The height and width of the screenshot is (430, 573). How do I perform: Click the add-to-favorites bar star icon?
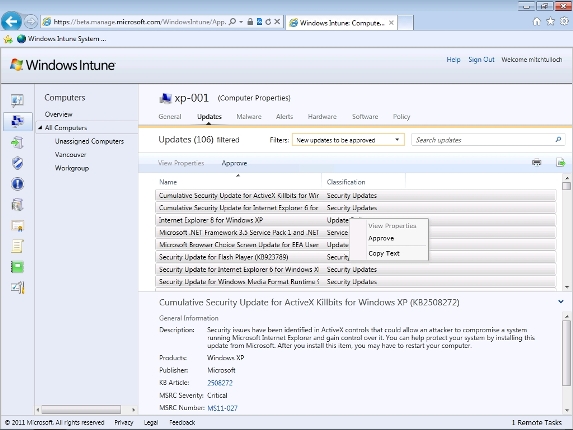tap(8, 39)
